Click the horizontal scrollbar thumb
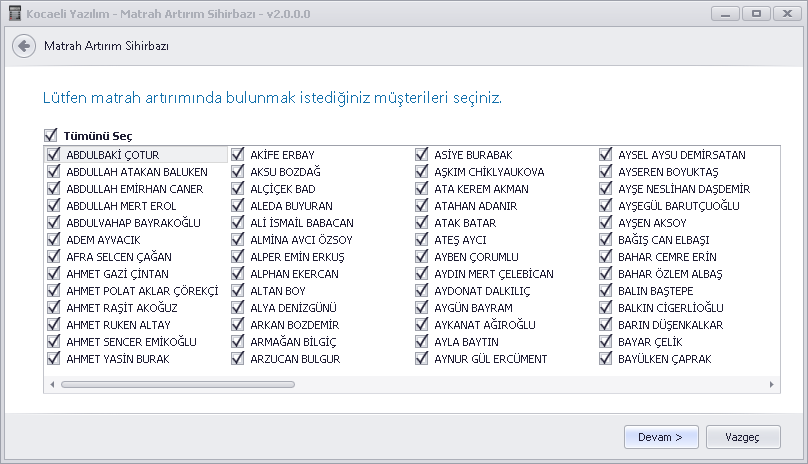The image size is (808, 464). click(x=178, y=385)
